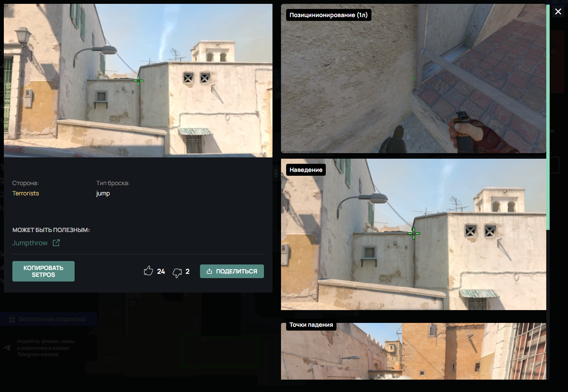The width and height of the screenshot is (568, 392).
Task: Click the Может быть полезным heading
Action: [x=51, y=230]
